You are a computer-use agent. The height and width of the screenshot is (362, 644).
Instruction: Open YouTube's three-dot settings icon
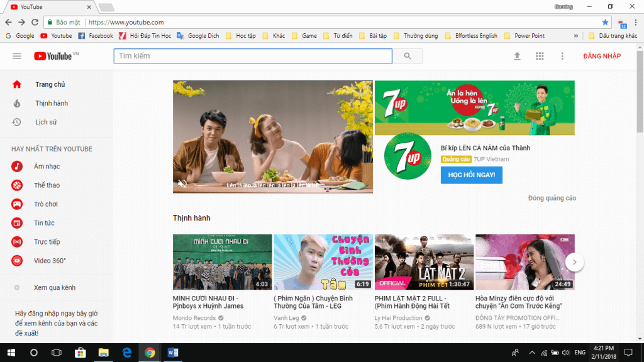click(562, 56)
